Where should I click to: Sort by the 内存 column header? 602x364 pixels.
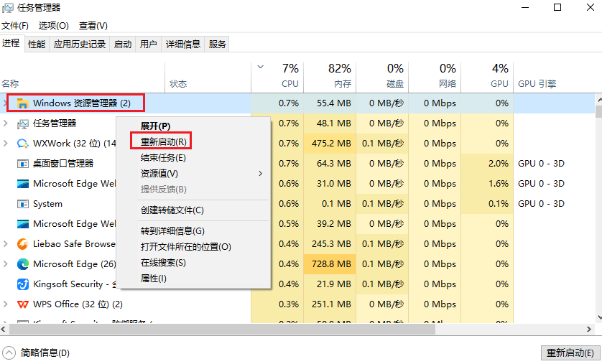[x=330, y=75]
